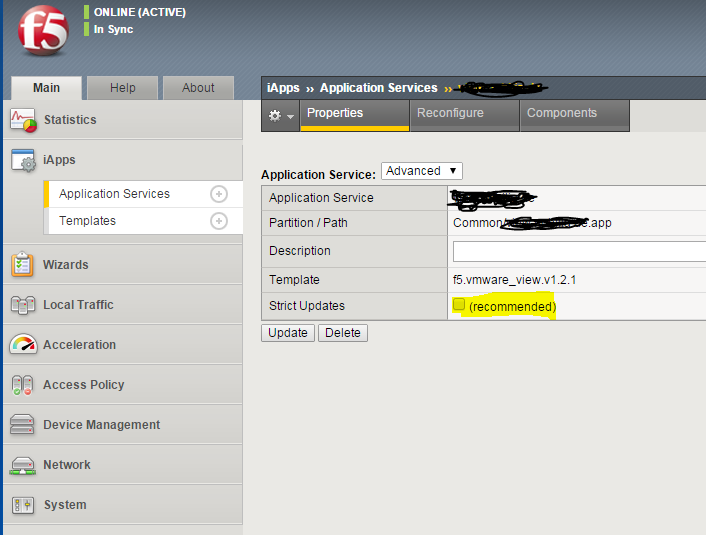Enable the Strict Updates checkbox
Image resolution: width=706 pixels, height=535 pixels.
459,305
